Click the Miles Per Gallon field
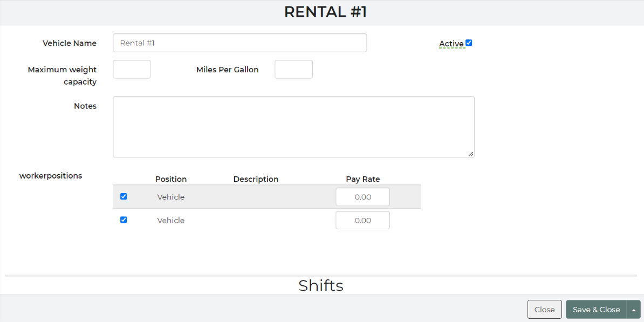644x322 pixels. tap(293, 69)
